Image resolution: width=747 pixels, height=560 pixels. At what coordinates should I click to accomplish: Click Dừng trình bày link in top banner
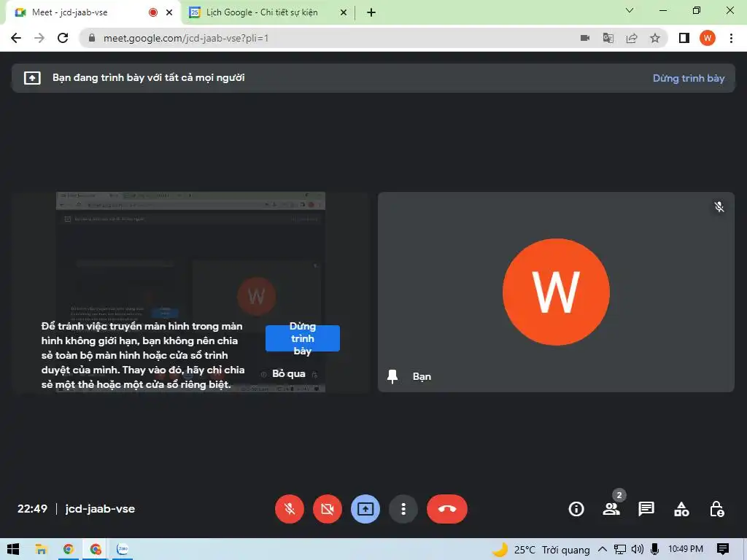pyautogui.click(x=689, y=78)
